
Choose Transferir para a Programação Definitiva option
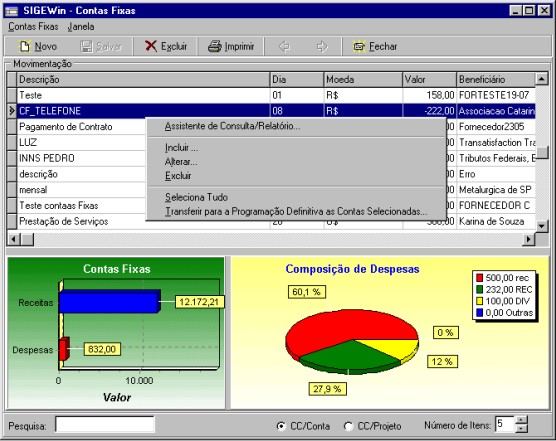tap(296, 211)
